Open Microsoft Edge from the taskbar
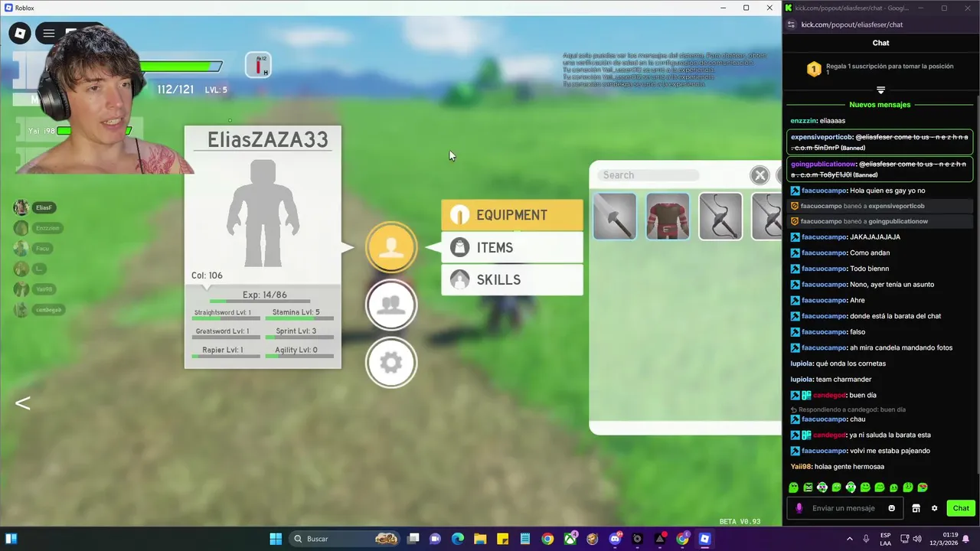The height and width of the screenshot is (551, 980). pyautogui.click(x=458, y=539)
